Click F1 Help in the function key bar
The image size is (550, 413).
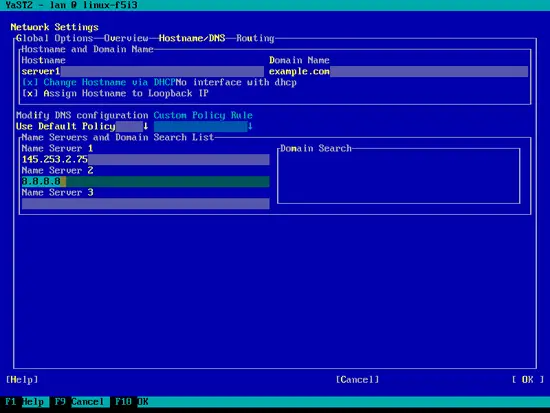(x=25, y=402)
